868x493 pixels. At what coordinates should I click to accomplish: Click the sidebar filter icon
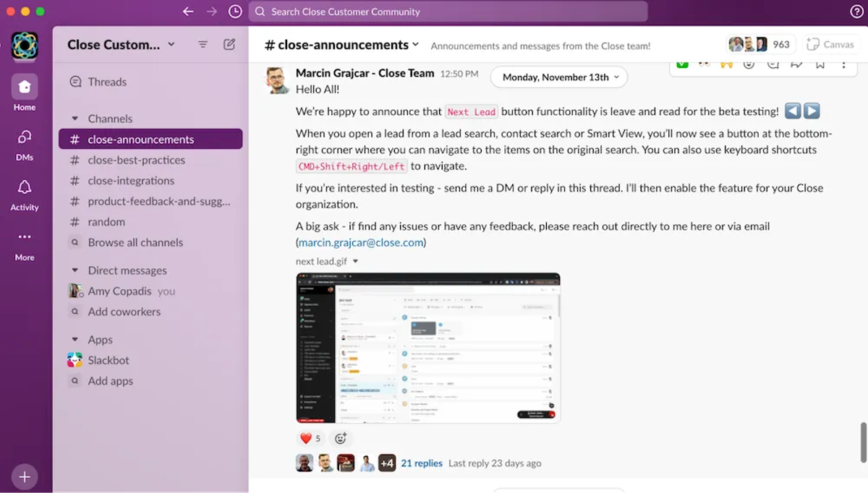[203, 44]
